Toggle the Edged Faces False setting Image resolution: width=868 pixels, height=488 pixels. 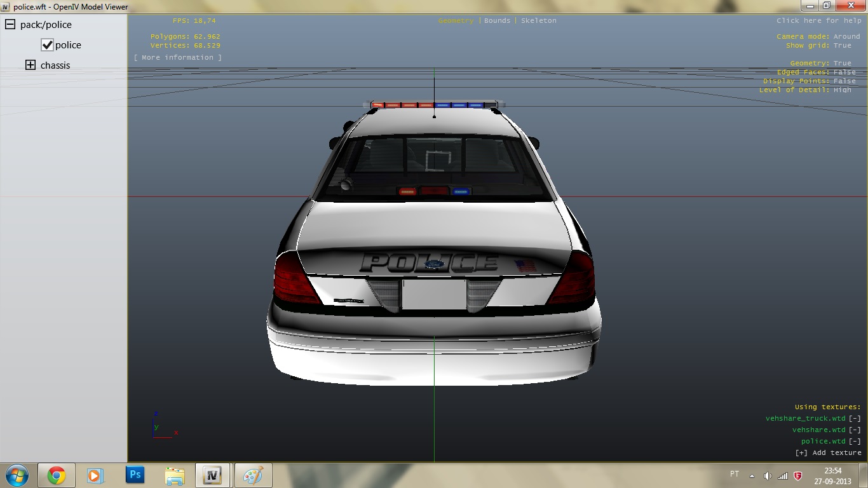tap(844, 72)
